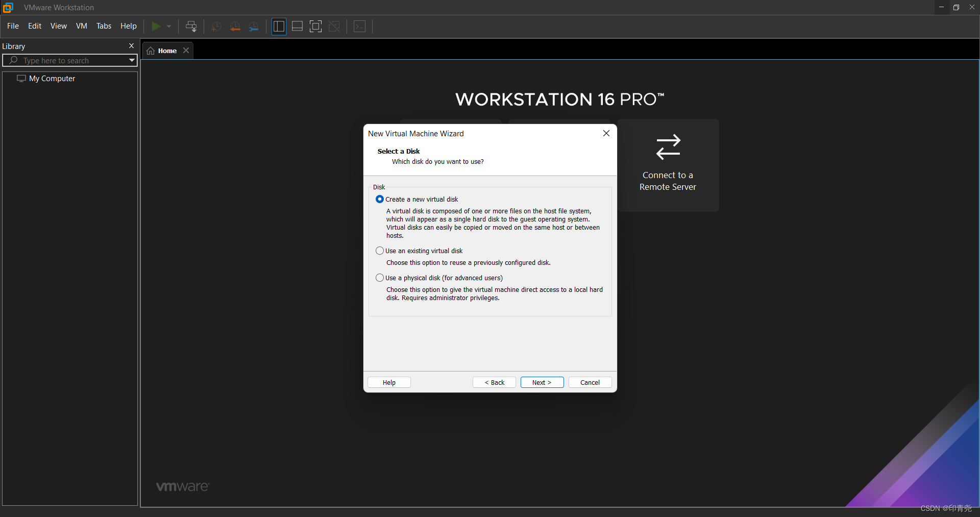
Task: Click the Library search field
Action: coord(70,60)
